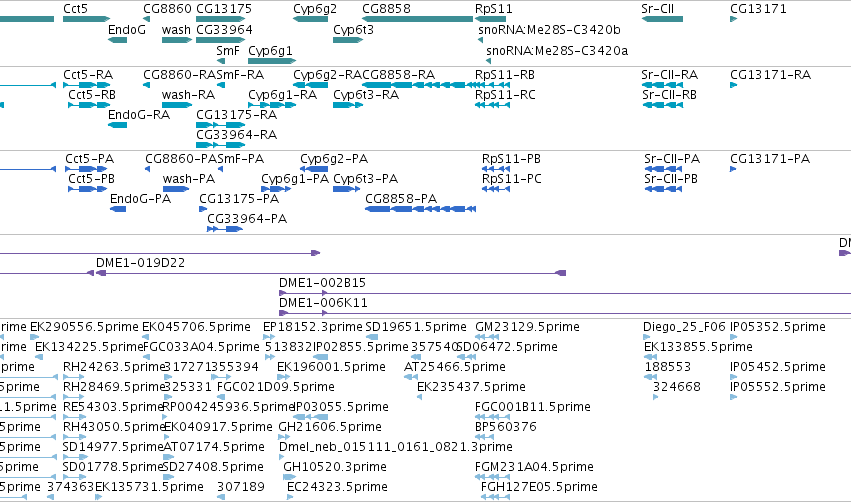Select the DME1-002B15 BAC clone
Viewport: 851px width, 502px height.
[564, 293]
